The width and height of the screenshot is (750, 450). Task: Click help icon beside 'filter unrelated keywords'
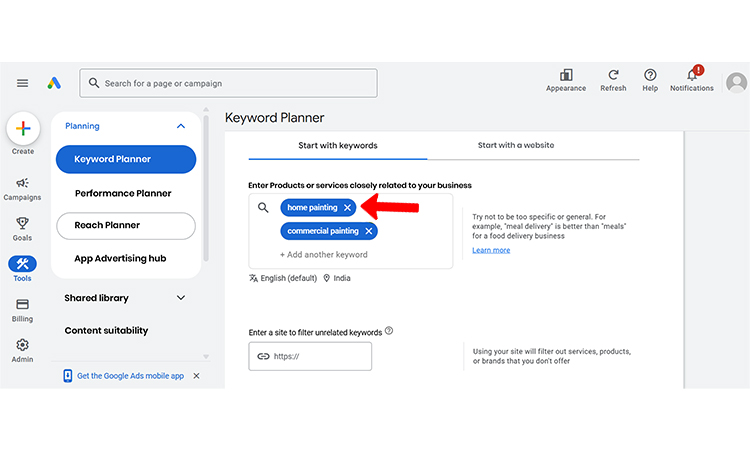389,330
